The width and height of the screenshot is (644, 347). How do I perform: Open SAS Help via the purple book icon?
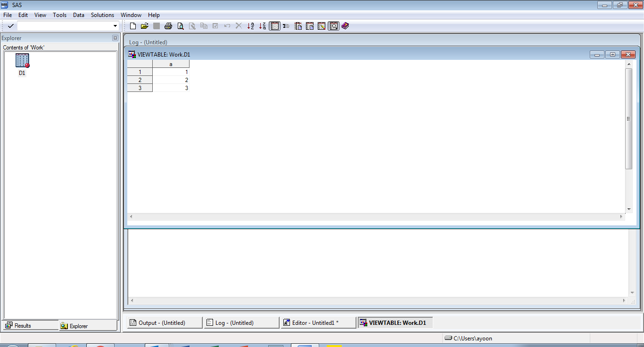[x=345, y=26]
